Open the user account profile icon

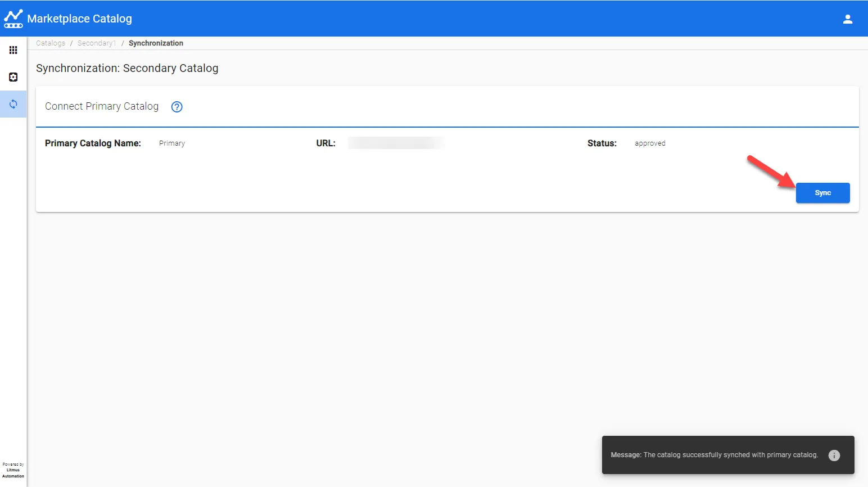pyautogui.click(x=848, y=19)
